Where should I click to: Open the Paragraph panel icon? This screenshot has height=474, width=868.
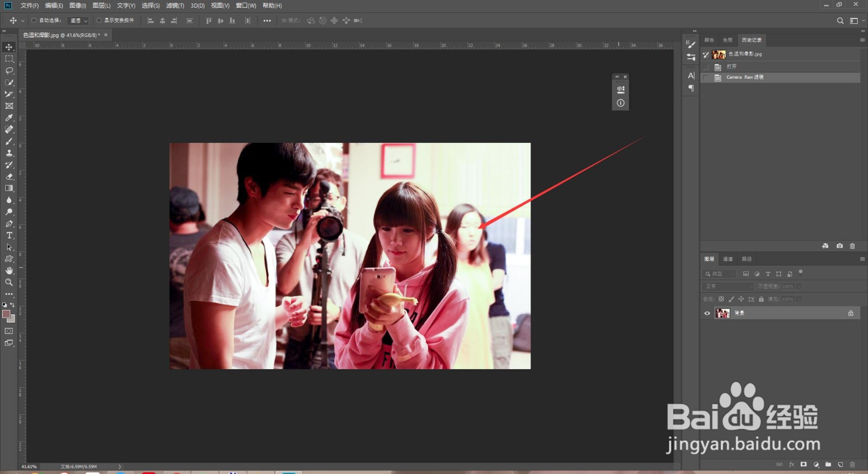[691, 88]
